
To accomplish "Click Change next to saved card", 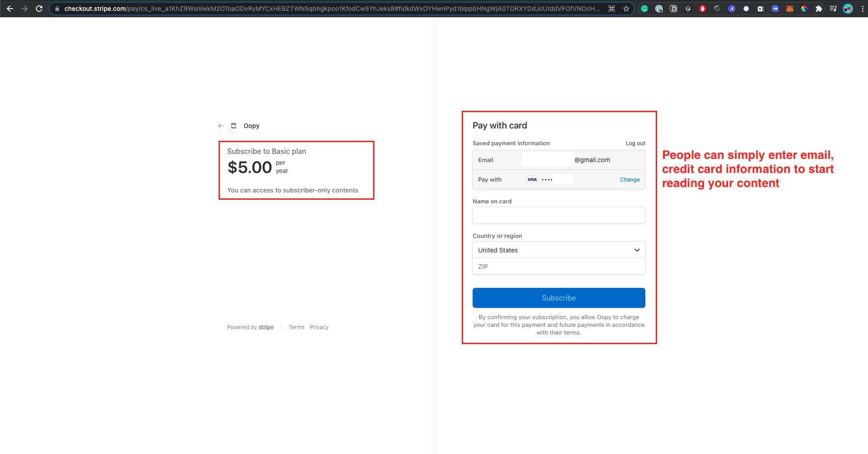I will click(630, 180).
